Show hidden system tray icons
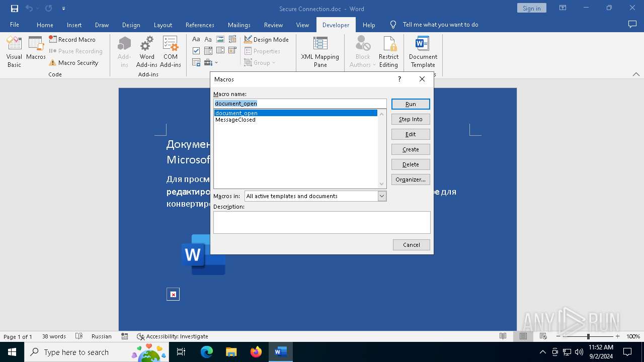Image resolution: width=644 pixels, height=362 pixels. pyautogui.click(x=542, y=352)
